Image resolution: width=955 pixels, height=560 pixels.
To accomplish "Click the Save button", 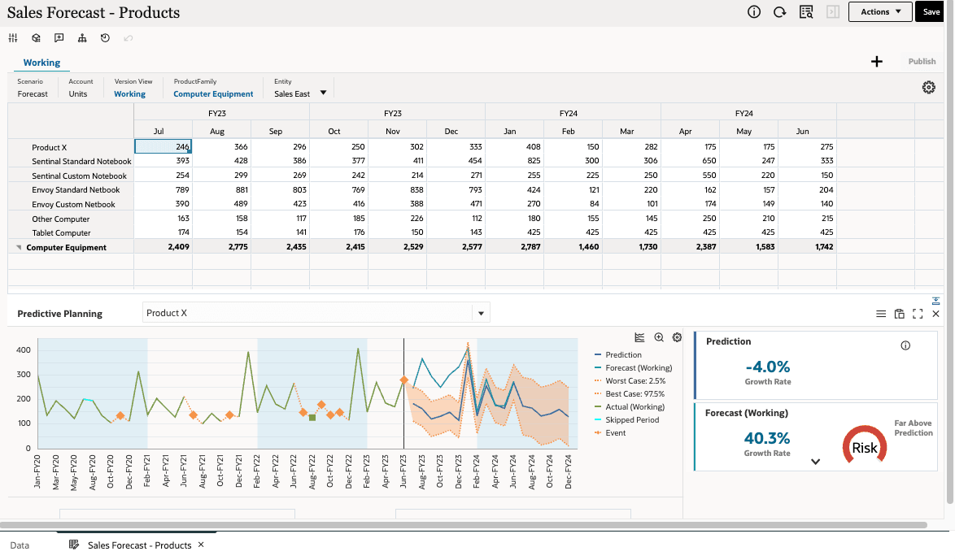I will point(931,12).
